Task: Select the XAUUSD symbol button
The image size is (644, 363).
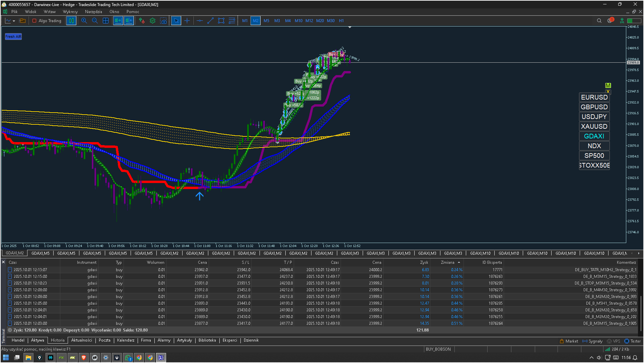Action: [594, 126]
